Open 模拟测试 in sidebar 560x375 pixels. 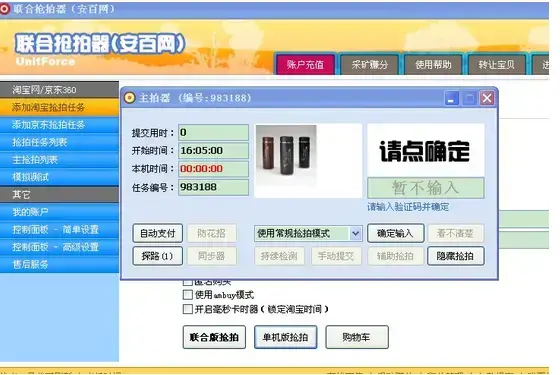coord(59,177)
